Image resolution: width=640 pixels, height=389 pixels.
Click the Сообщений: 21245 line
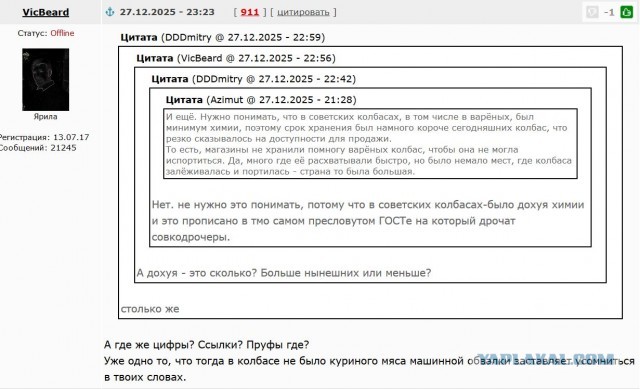38,148
